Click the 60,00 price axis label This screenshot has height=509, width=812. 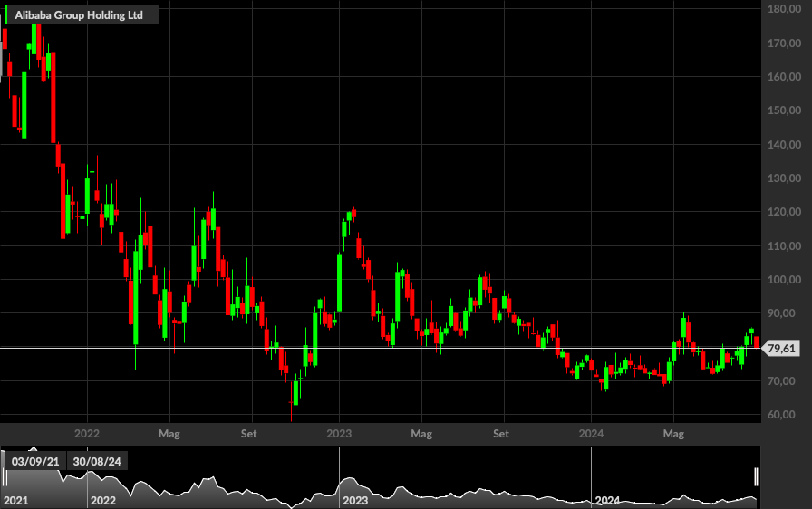click(781, 415)
